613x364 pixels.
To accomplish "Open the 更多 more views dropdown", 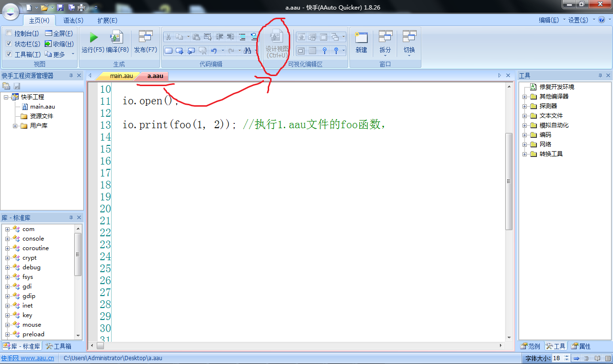I will [60, 55].
